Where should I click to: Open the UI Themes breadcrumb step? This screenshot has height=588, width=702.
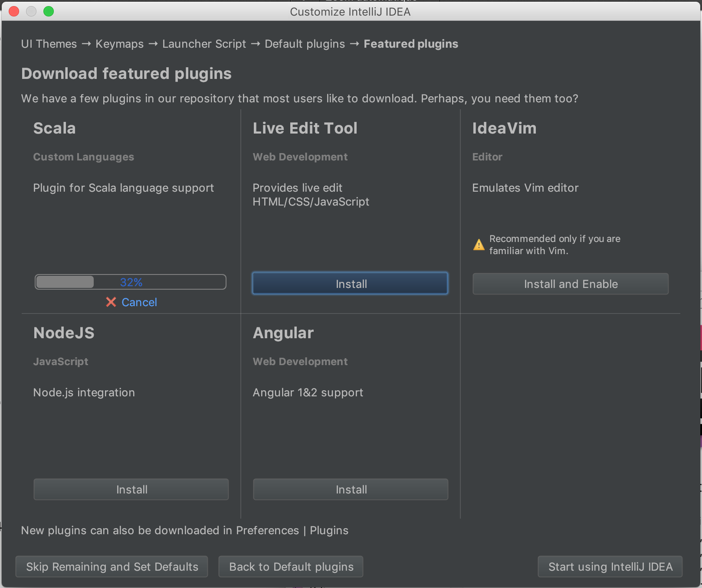(x=49, y=44)
